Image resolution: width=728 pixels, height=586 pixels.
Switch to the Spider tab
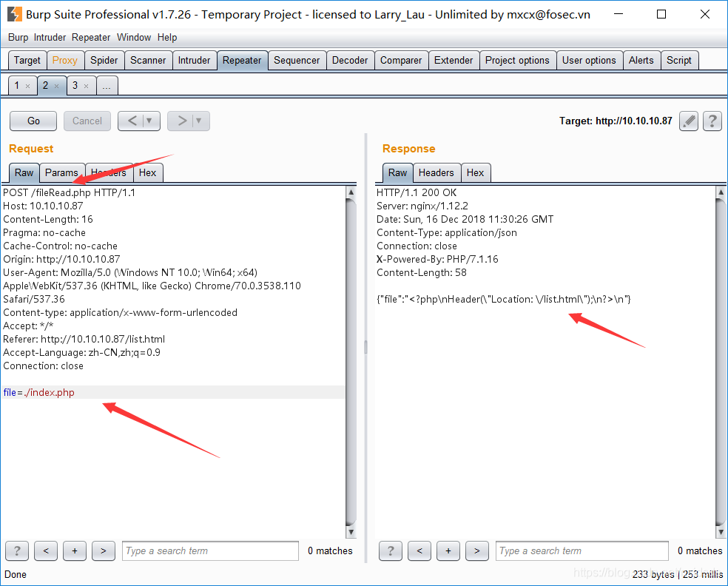pos(104,61)
